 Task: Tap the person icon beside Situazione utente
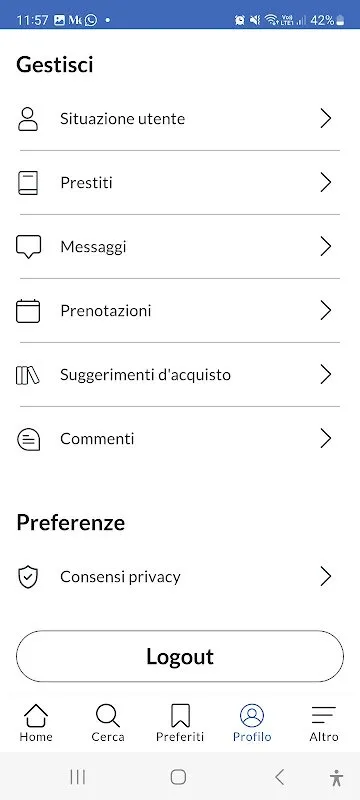(28, 119)
